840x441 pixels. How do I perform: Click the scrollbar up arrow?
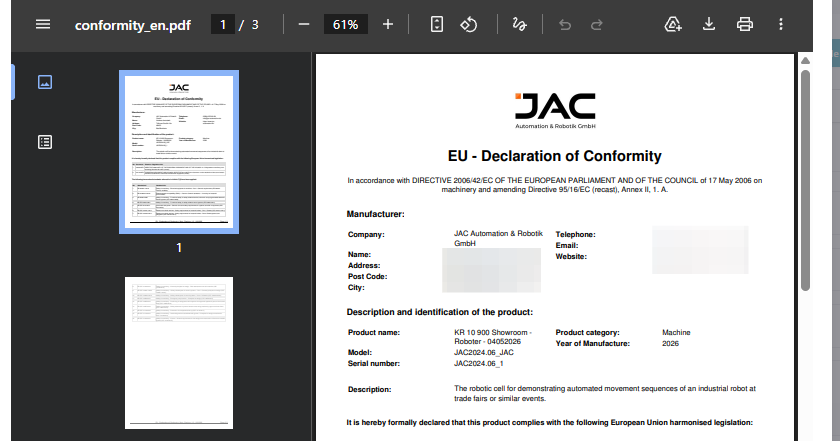(x=805, y=61)
